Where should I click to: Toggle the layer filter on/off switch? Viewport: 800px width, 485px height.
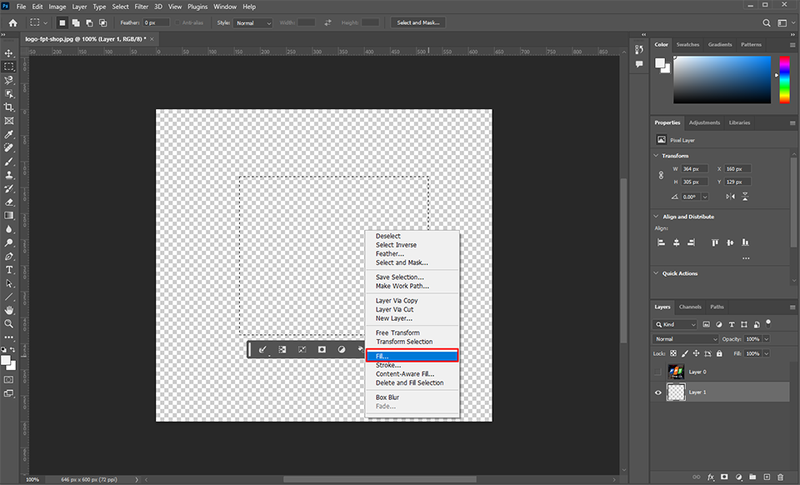click(768, 323)
